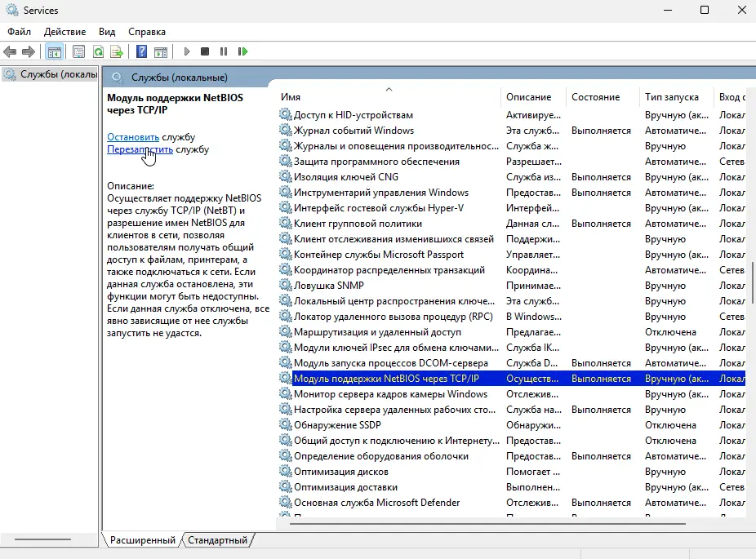This screenshot has width=756, height=559.
Task: Click the Forward arrow in the toolbar
Action: pos(29,51)
